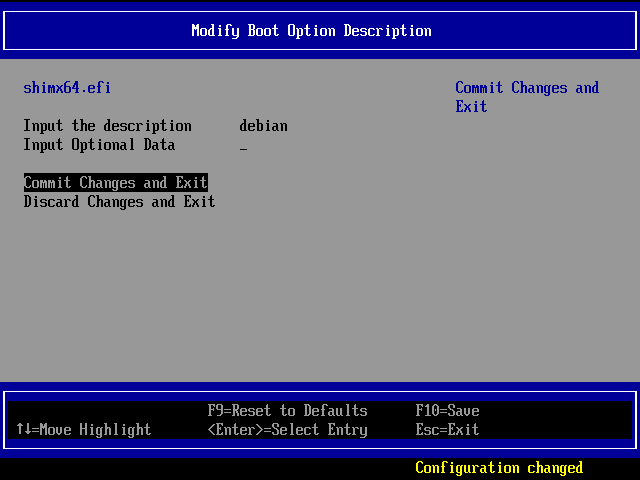Viewport: 640px width, 480px height.
Task: Select the highlighted Commit Changes and Exit entry
Action: 115,183
